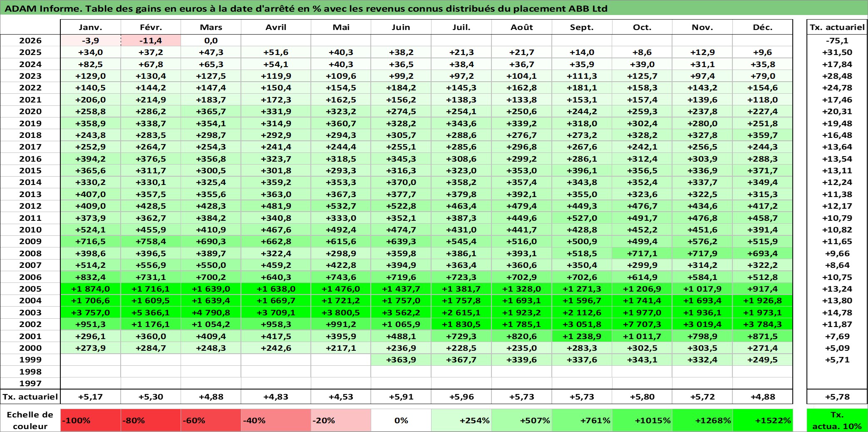The height and width of the screenshot is (432, 868).
Task: Select the 1998 row label
Action: click(x=30, y=372)
